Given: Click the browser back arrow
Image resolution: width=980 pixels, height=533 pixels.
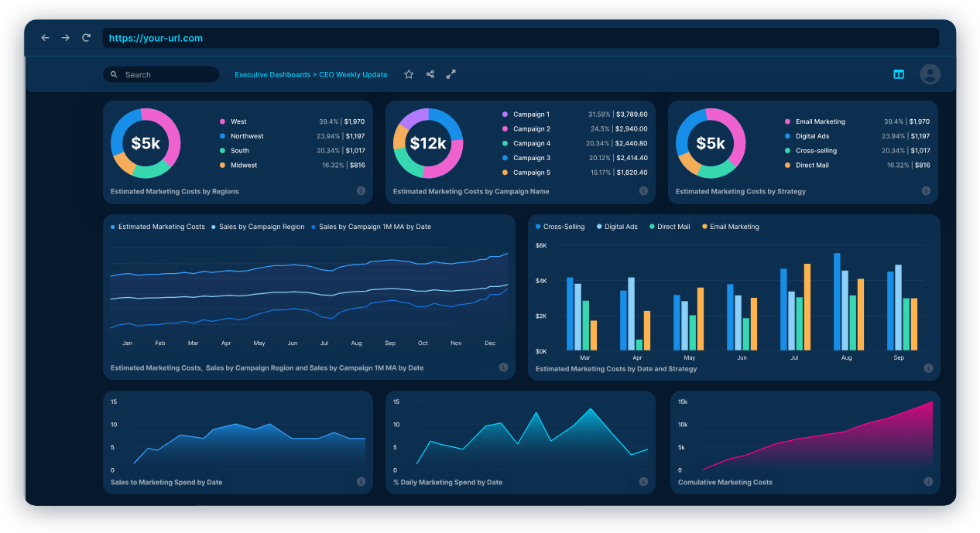Looking at the screenshot, I should coord(45,38).
